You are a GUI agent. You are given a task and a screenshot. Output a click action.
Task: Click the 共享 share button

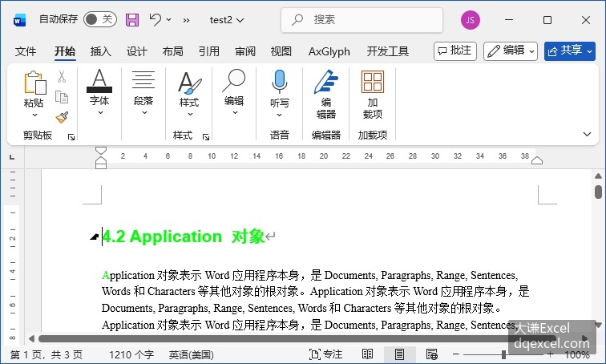pyautogui.click(x=570, y=51)
